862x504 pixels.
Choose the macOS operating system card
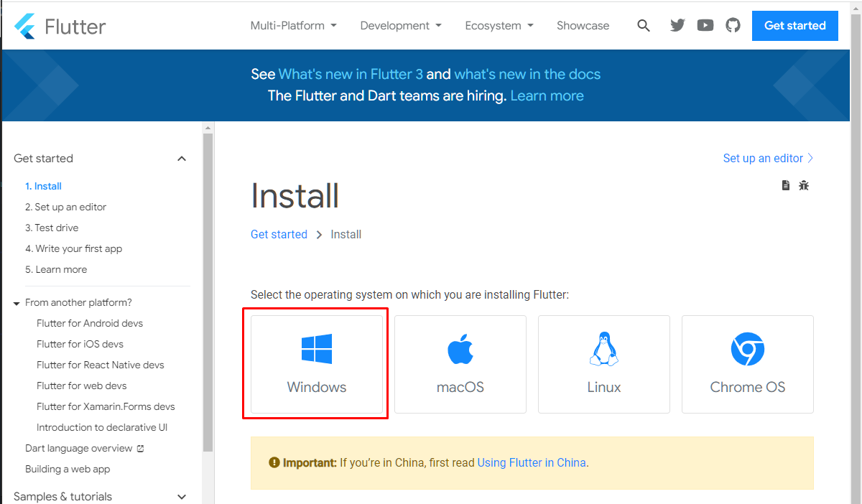click(460, 364)
